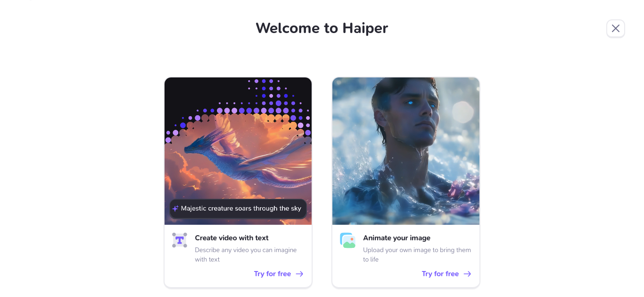
Task: Click the 'Animate your image' title
Action: click(x=396, y=238)
